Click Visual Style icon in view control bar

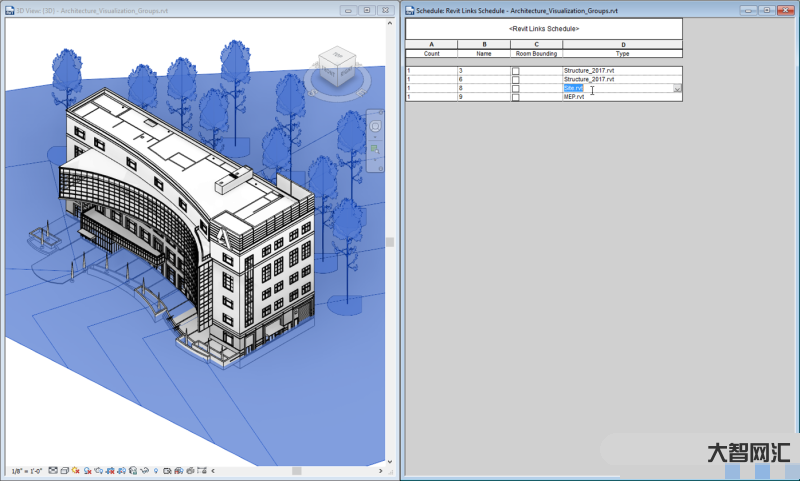tap(65, 470)
